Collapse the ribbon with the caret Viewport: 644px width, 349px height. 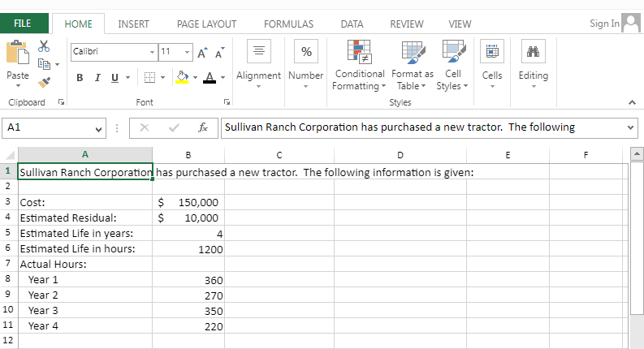[x=632, y=102]
